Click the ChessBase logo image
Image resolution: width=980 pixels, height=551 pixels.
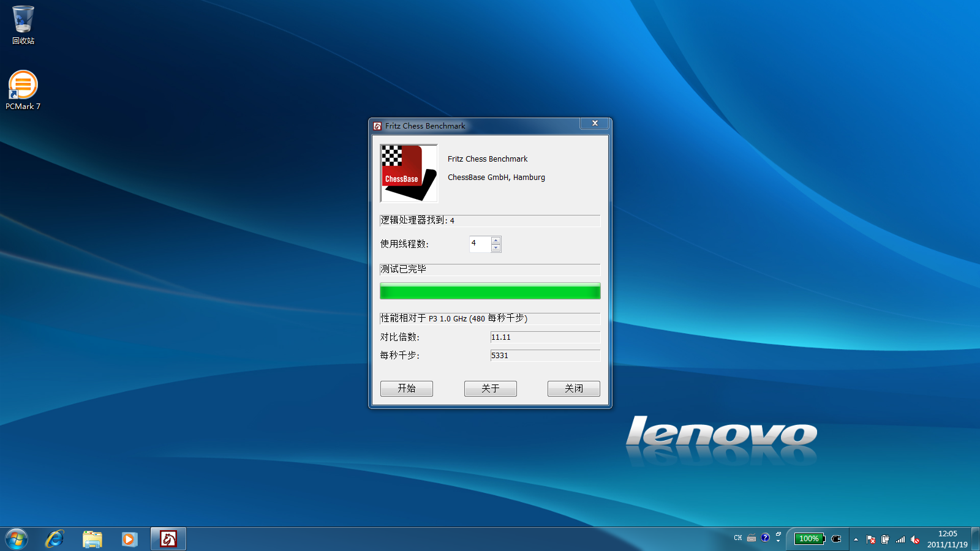[x=409, y=173]
